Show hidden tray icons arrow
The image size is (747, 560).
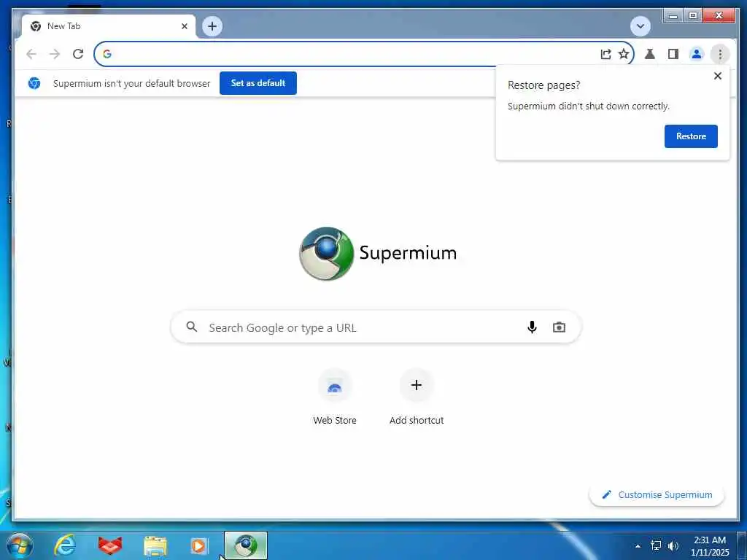click(x=638, y=546)
